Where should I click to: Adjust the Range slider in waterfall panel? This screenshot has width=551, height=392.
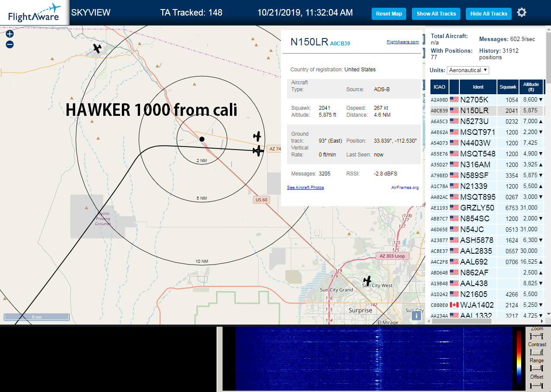(536, 368)
